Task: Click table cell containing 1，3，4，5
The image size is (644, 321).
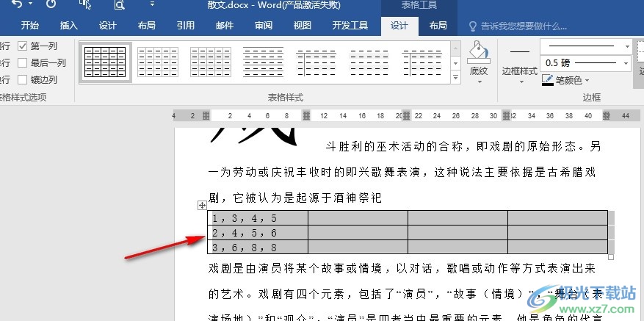Action: point(258,218)
